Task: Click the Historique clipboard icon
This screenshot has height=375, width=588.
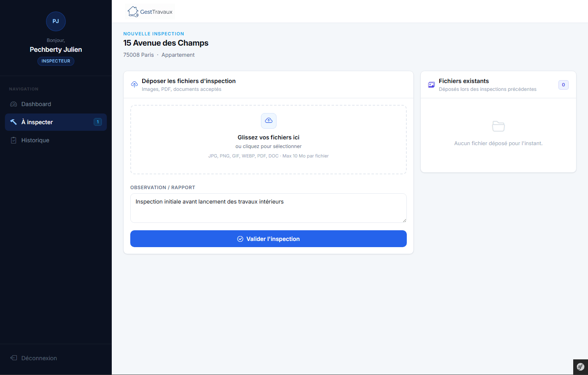Action: coord(14,140)
